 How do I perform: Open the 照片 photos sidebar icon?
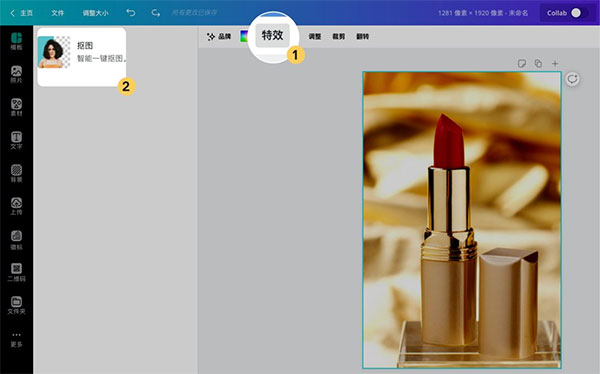[16, 74]
